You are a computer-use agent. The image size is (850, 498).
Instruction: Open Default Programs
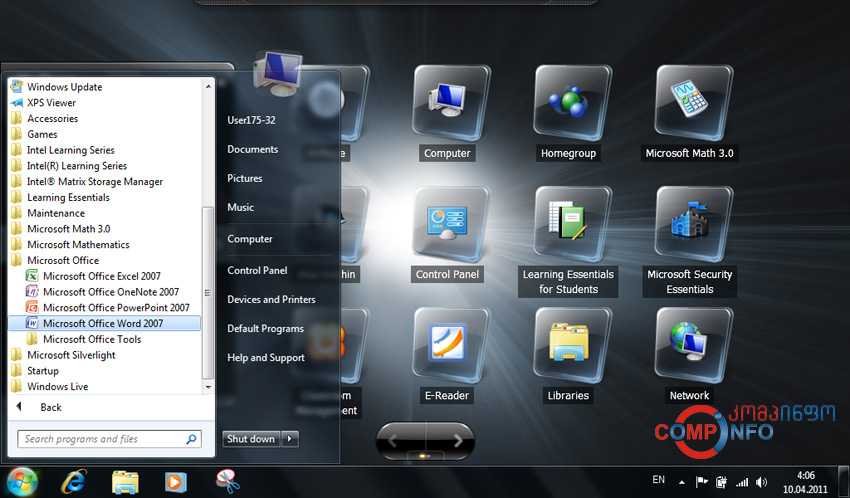pos(266,328)
